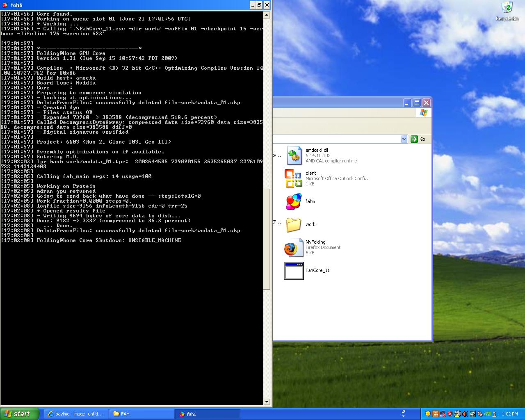
Task: Minimize the FAH Explorer window
Action: pyautogui.click(x=407, y=103)
